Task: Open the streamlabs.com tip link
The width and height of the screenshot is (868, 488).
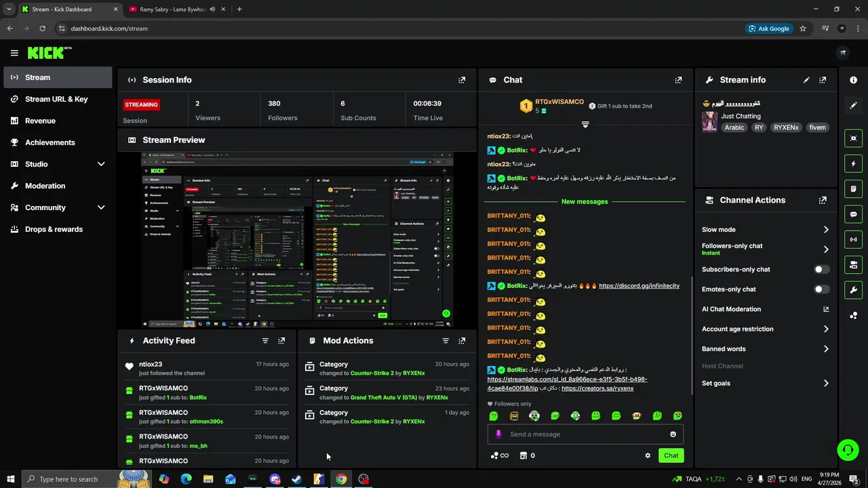Action: pyautogui.click(x=567, y=384)
